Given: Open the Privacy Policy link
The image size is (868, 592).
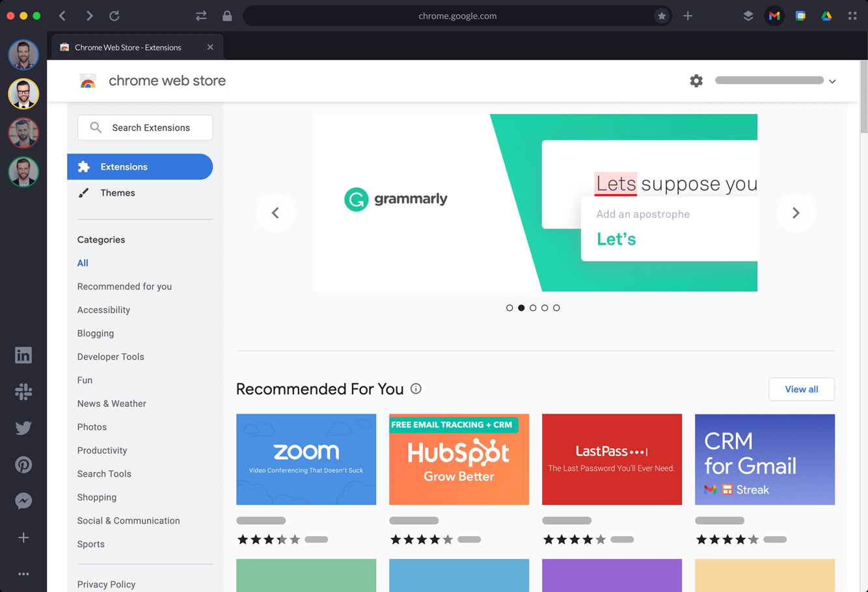Looking at the screenshot, I should pyautogui.click(x=106, y=584).
